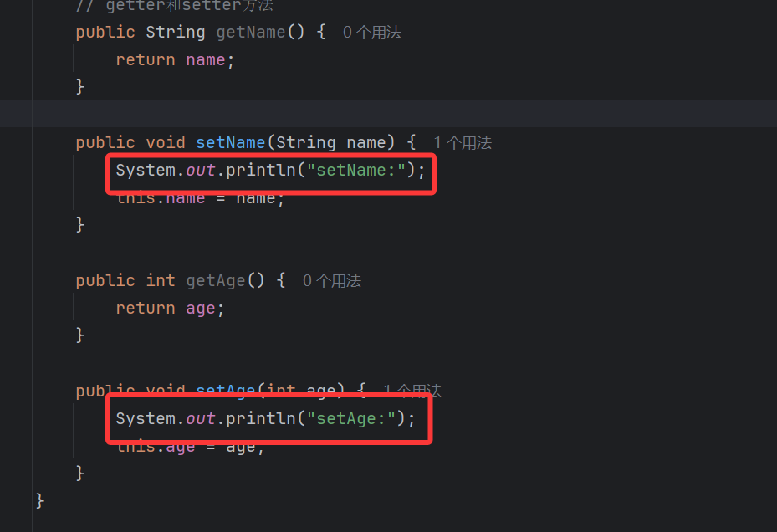Click the final closing brace of the class
Screen dimensions: 777x532
[40, 500]
